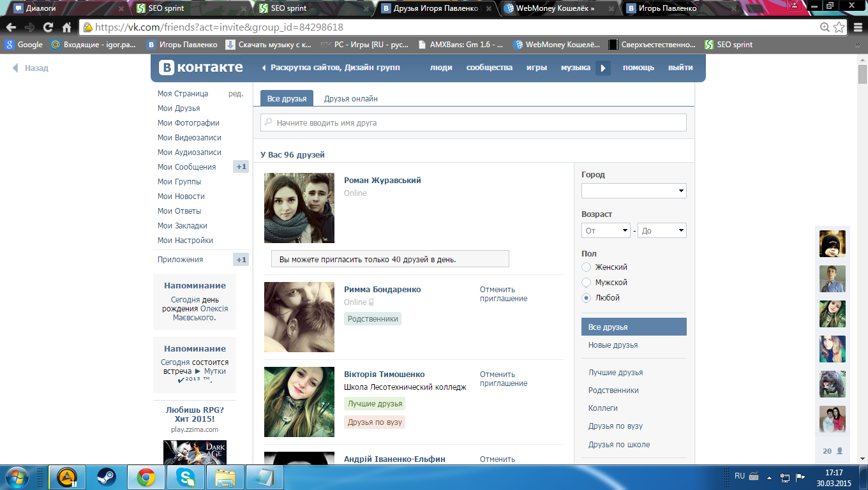Screen dimensions: 868x490
Task: Click Приложения +1 counter badge
Action: click(x=241, y=260)
